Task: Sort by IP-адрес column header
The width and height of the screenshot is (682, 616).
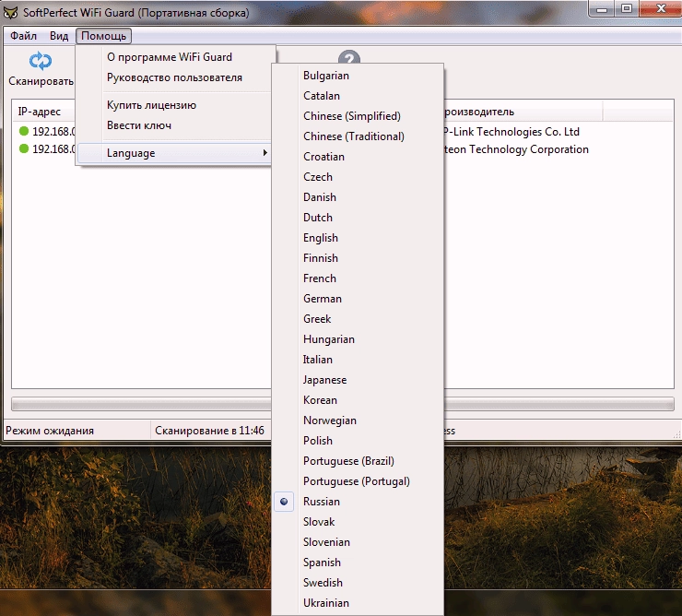Action: coord(43,112)
